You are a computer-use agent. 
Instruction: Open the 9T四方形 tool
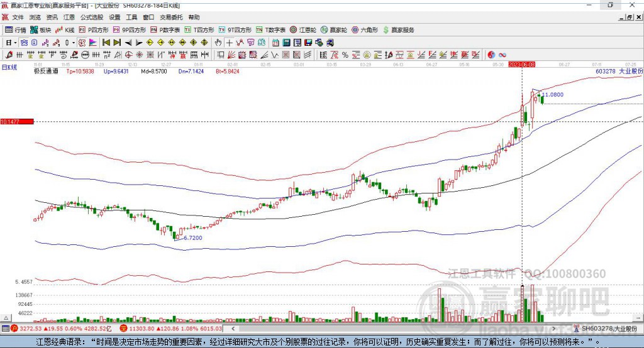(x=235, y=30)
